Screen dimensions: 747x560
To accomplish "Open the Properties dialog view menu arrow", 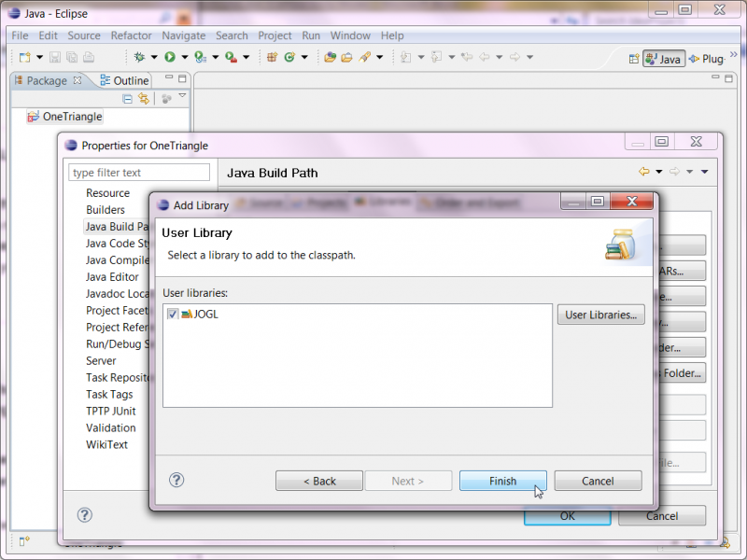I will pyautogui.click(x=704, y=172).
